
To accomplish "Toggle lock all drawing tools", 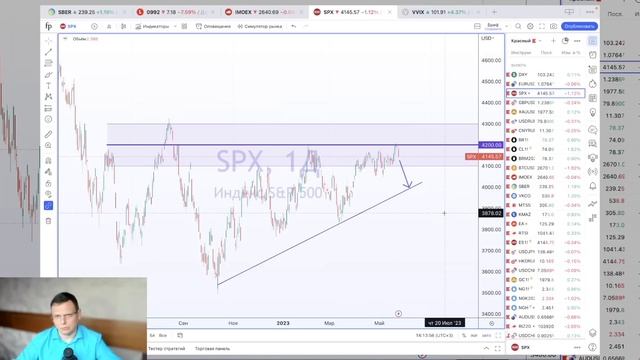I will 48,183.
